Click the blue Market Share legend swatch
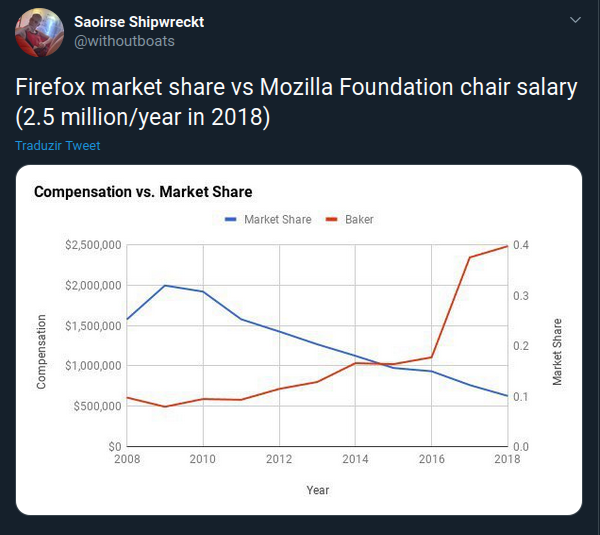600x535 pixels. 231,220
